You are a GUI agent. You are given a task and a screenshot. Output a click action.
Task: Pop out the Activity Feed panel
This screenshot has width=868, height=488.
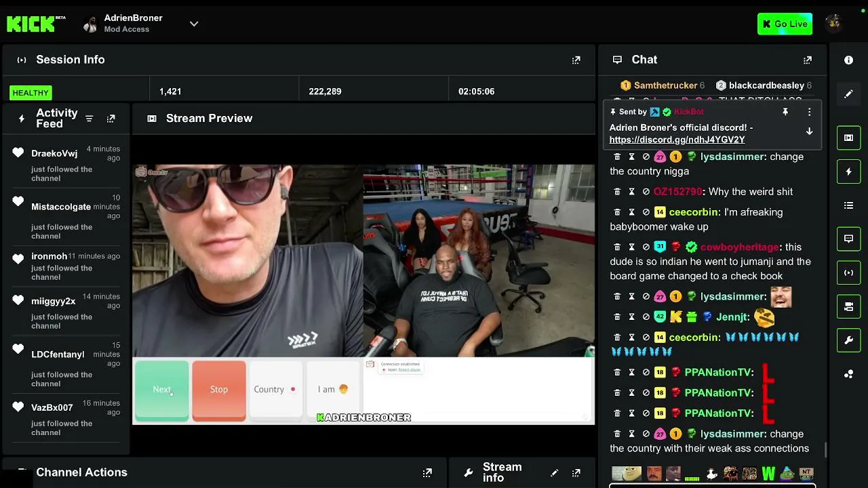111,119
